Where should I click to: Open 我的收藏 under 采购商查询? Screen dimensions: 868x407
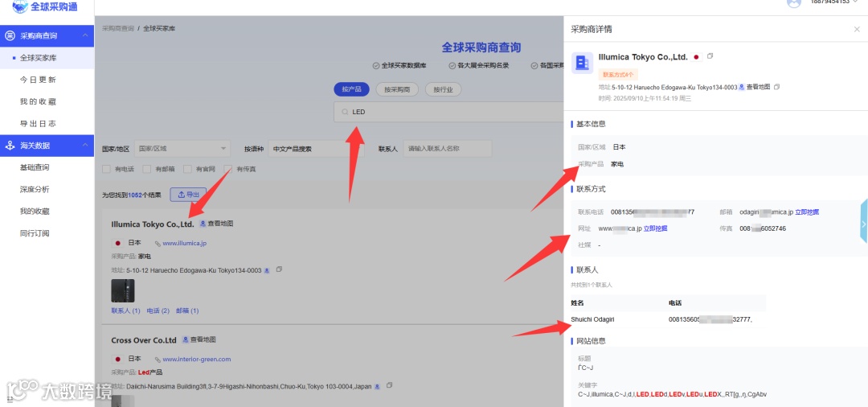(x=39, y=102)
